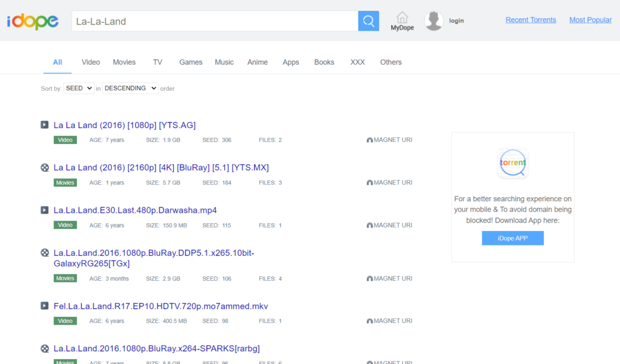Click MAGNET URI text for the 2160p 4K torrent
The width and height of the screenshot is (620, 364).
point(393,183)
